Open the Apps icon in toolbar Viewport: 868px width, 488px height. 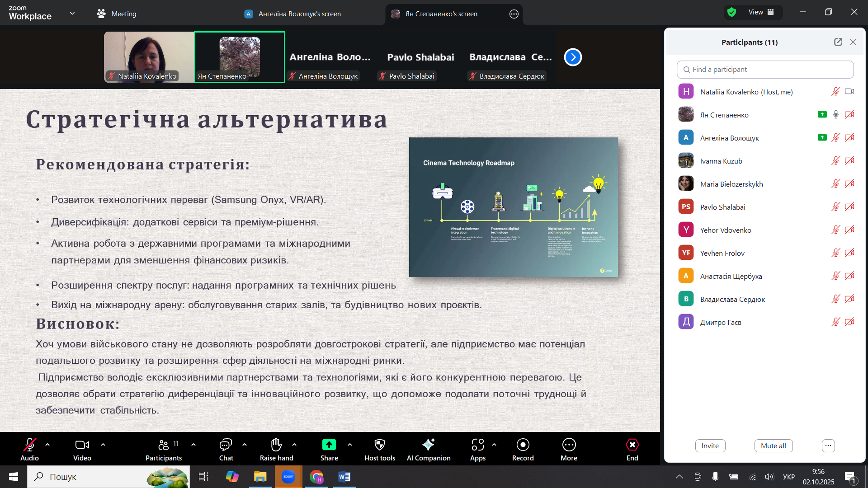477,445
